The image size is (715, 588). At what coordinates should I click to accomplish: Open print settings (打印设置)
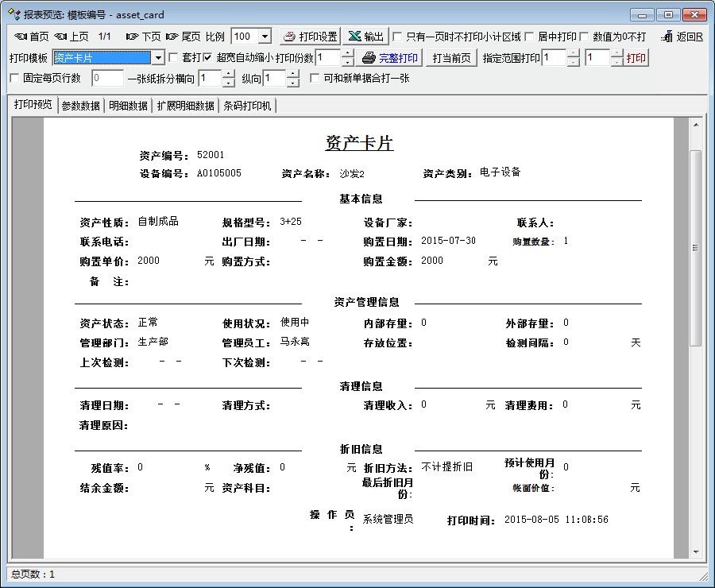(x=310, y=37)
